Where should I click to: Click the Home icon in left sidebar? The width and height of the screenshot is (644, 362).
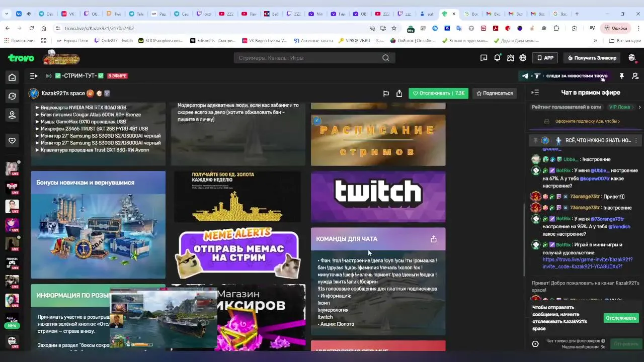coord(12,77)
